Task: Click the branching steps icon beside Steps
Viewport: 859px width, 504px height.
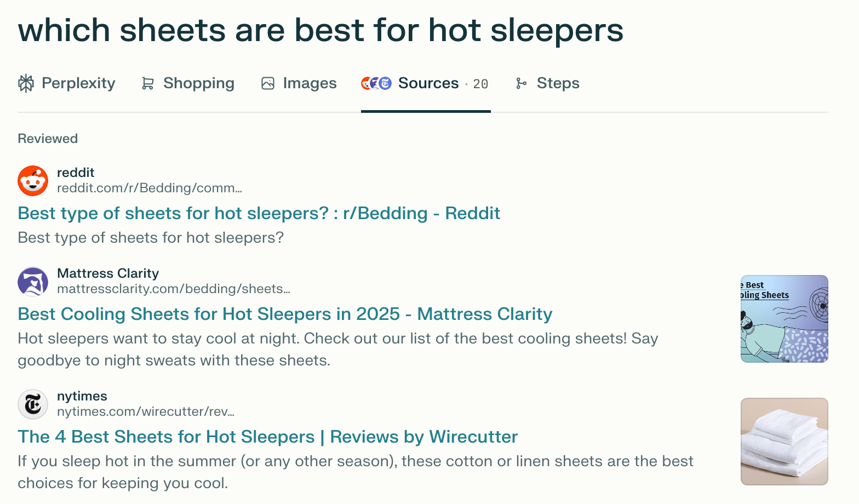Action: pyautogui.click(x=522, y=83)
